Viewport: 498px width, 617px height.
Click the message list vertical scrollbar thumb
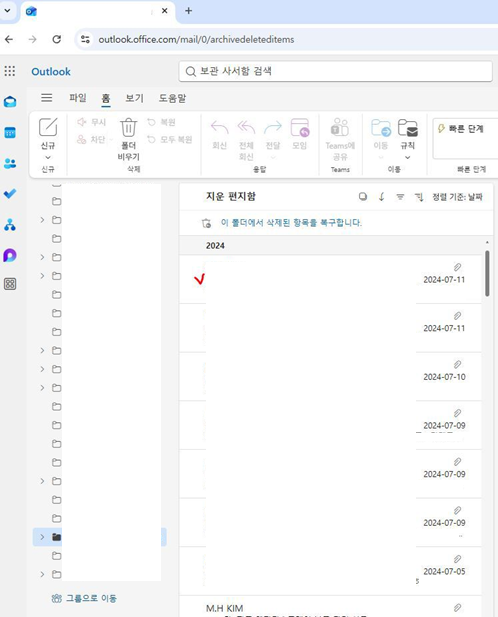(487, 273)
